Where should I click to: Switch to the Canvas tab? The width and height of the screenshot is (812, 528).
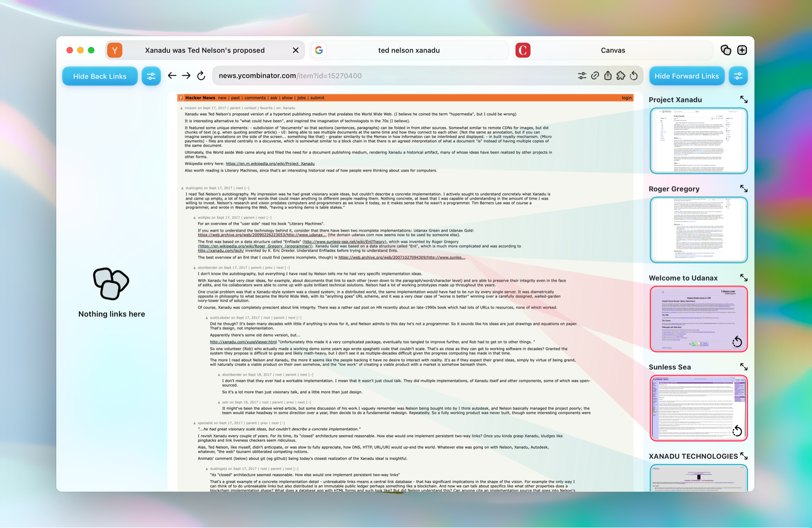(613, 50)
